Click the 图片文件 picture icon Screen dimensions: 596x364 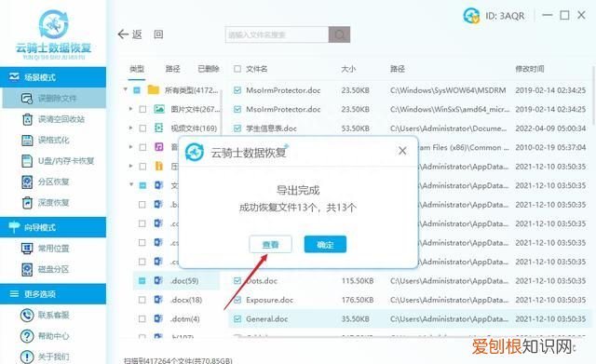coord(159,109)
